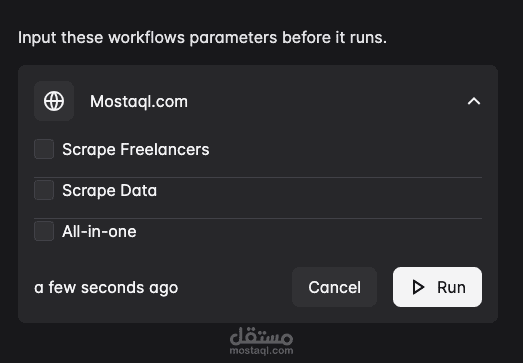This screenshot has height=363, width=523.
Task: Click the mostaql.com watermark text
Action: (261, 351)
